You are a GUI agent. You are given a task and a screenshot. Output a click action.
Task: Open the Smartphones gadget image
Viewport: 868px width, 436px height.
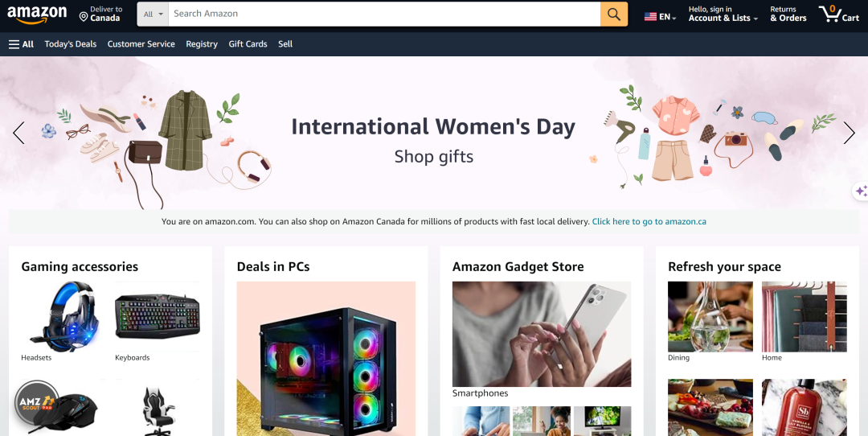click(x=542, y=334)
